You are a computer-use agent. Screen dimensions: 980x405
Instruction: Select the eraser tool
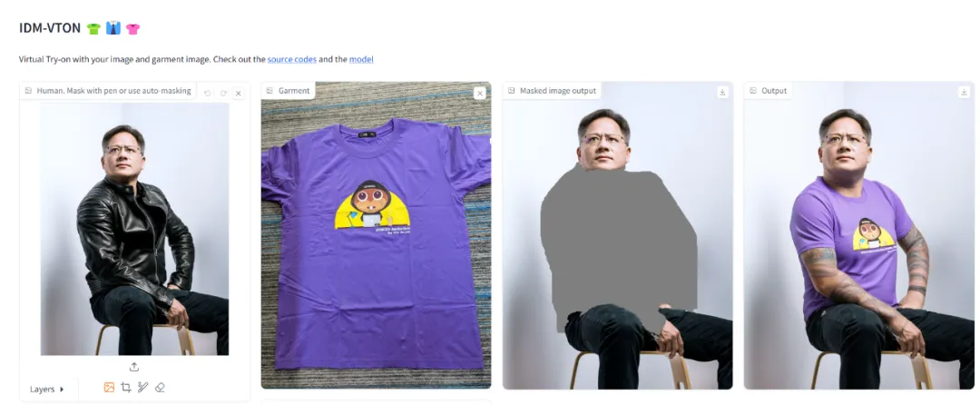click(160, 388)
